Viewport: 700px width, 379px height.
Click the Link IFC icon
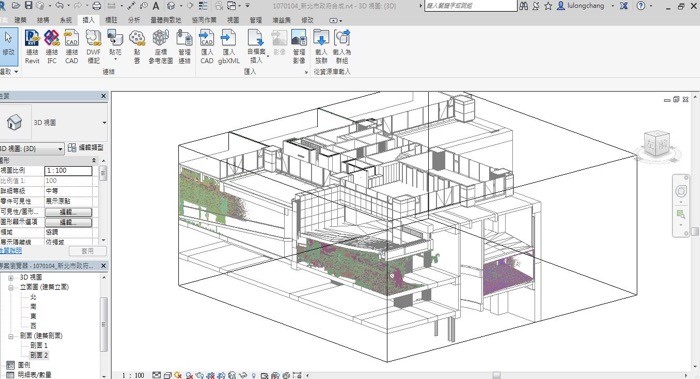(x=52, y=38)
